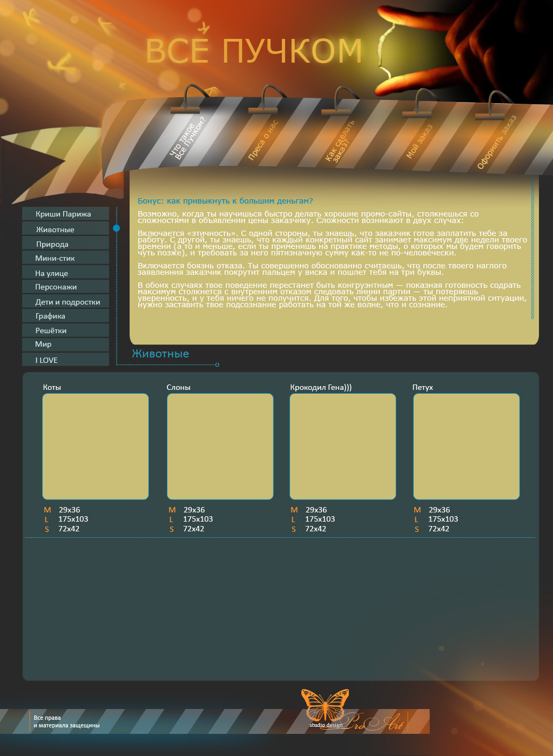Screen dimensions: 553x756
Task: Click the 'Крокодил Гена)))' item title
Action: point(321,387)
